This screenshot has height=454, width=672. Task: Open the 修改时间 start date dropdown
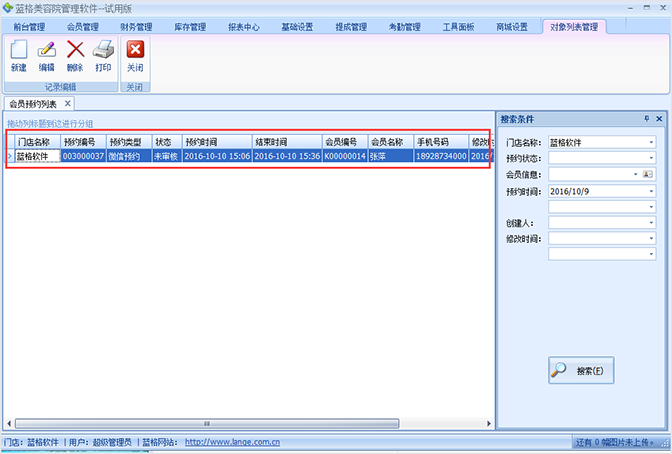[x=651, y=238]
